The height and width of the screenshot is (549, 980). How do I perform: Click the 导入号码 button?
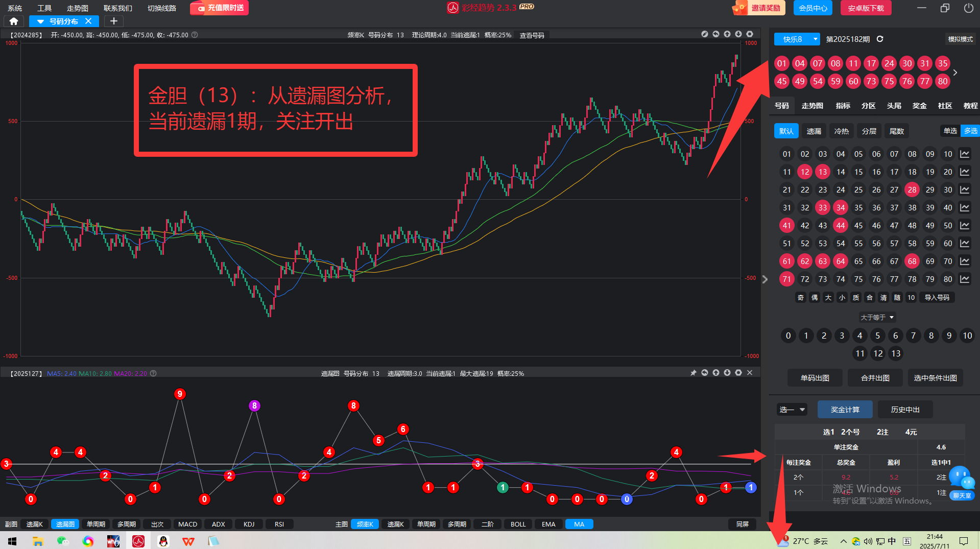pos(937,298)
